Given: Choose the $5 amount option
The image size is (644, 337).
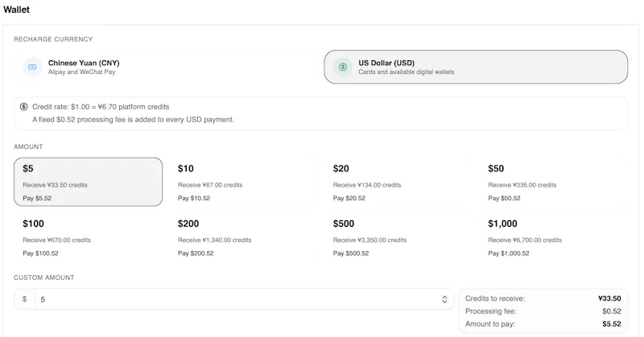Looking at the screenshot, I should [89, 182].
